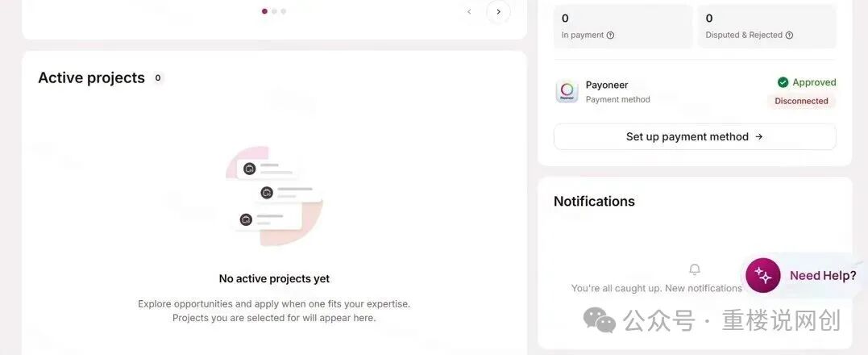Click the empty projects illustration
868x355 pixels.
click(x=274, y=195)
